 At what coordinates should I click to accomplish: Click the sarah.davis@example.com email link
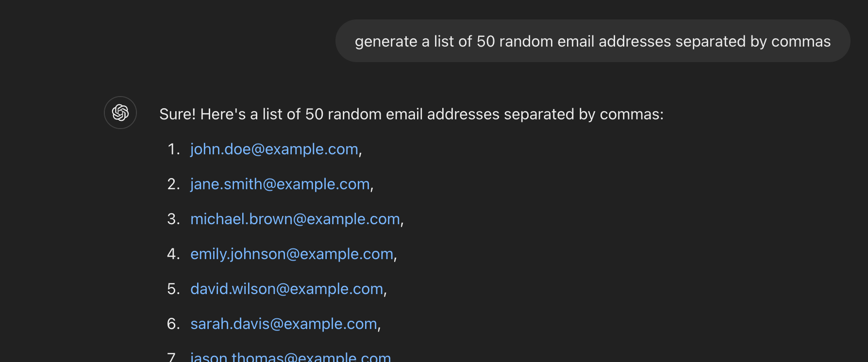click(284, 324)
